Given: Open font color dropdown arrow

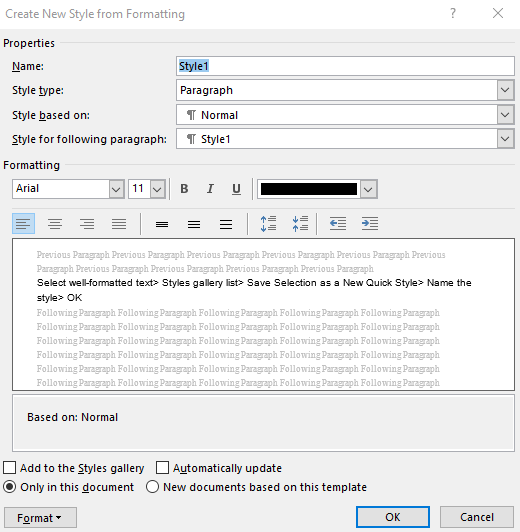Looking at the screenshot, I should pyautogui.click(x=369, y=189).
